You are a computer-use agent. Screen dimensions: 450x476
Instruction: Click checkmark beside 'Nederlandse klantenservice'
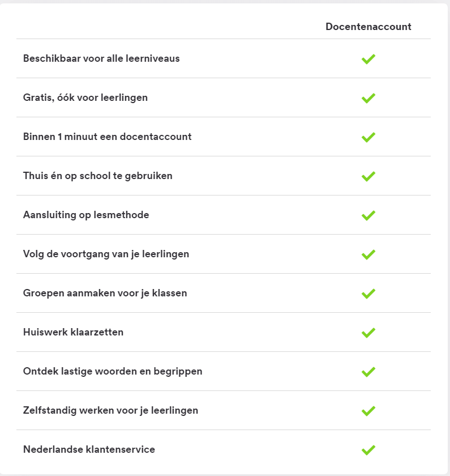pos(368,450)
